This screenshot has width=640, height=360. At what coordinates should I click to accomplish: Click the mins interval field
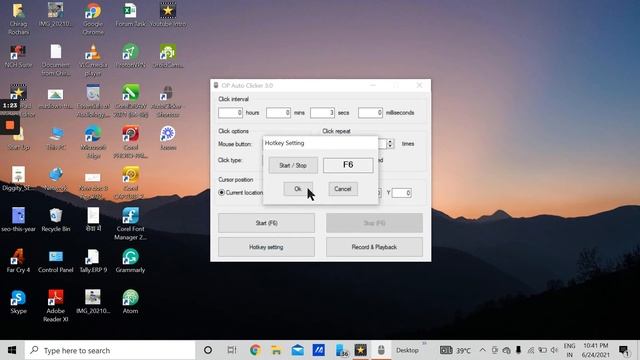pyautogui.click(x=278, y=112)
